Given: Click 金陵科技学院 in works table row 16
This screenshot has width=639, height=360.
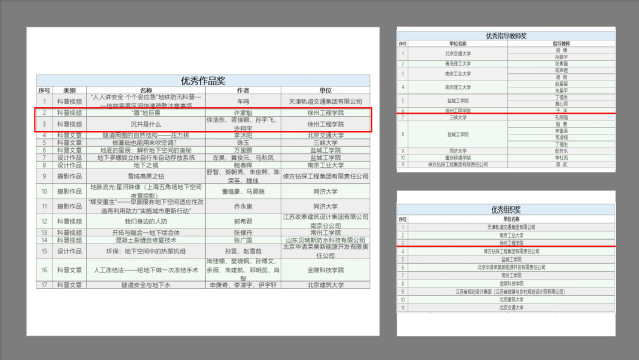Looking at the screenshot, I should 325,270.
